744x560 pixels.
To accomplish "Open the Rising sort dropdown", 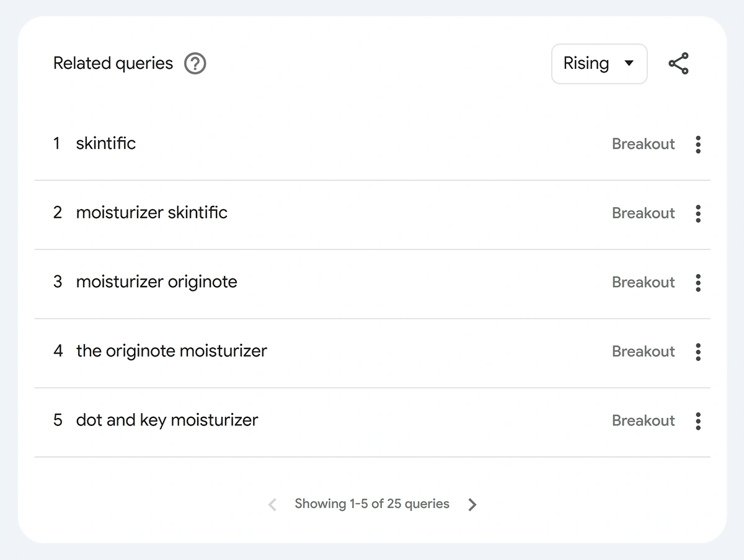I will [599, 63].
